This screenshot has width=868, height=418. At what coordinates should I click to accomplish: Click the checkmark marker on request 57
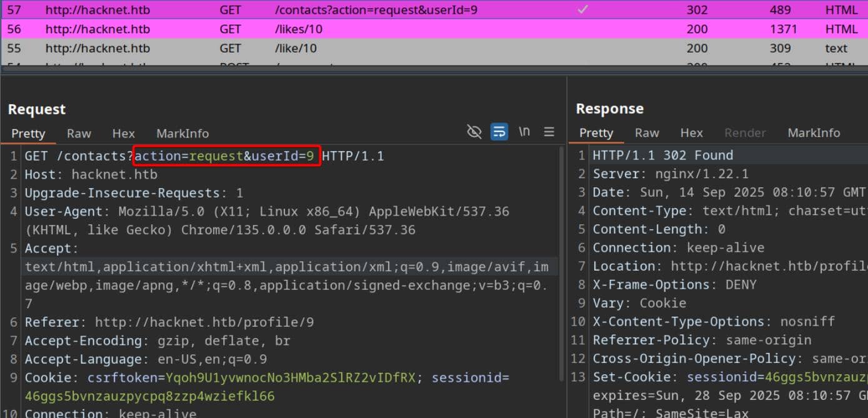pyautogui.click(x=582, y=9)
